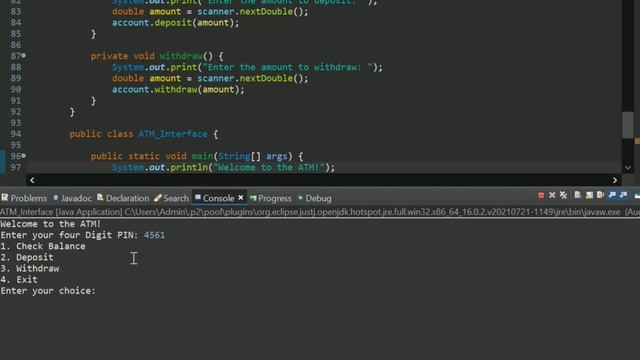Switch to the Search tab
640x360 pixels.
pos(171,198)
